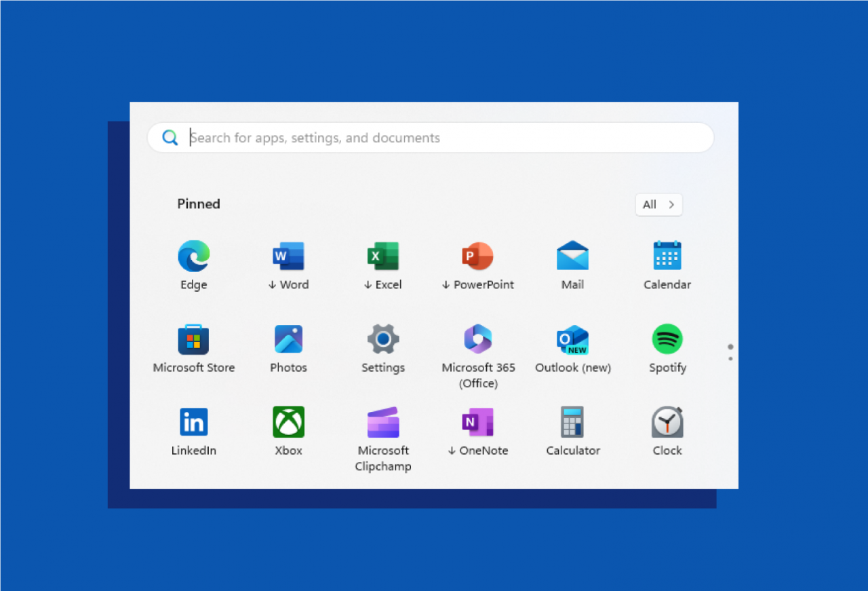Viewport: 868px width, 591px height.
Task: Launch the Calendar app
Action: 667,256
